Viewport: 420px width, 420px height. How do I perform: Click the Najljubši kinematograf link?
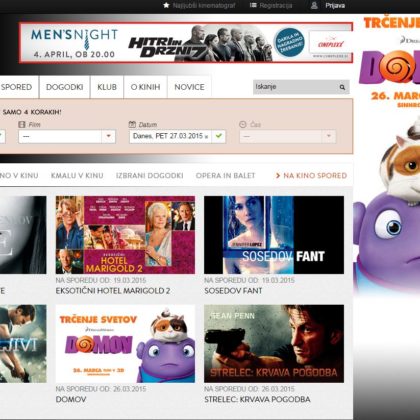[x=204, y=5]
